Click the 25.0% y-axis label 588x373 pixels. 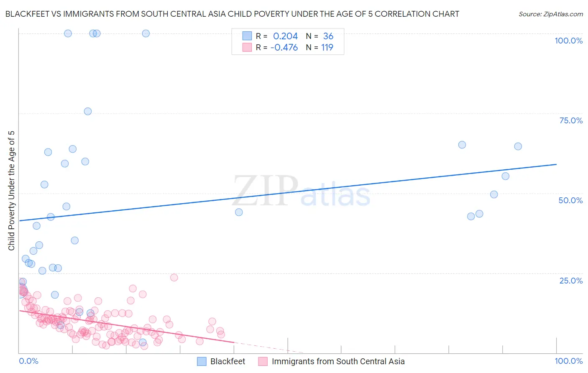[571, 281]
